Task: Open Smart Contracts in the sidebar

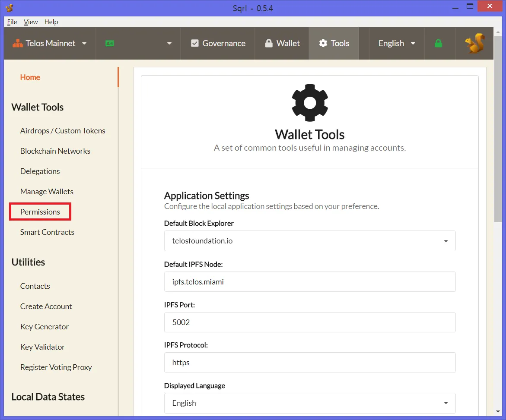Action: 47,232
